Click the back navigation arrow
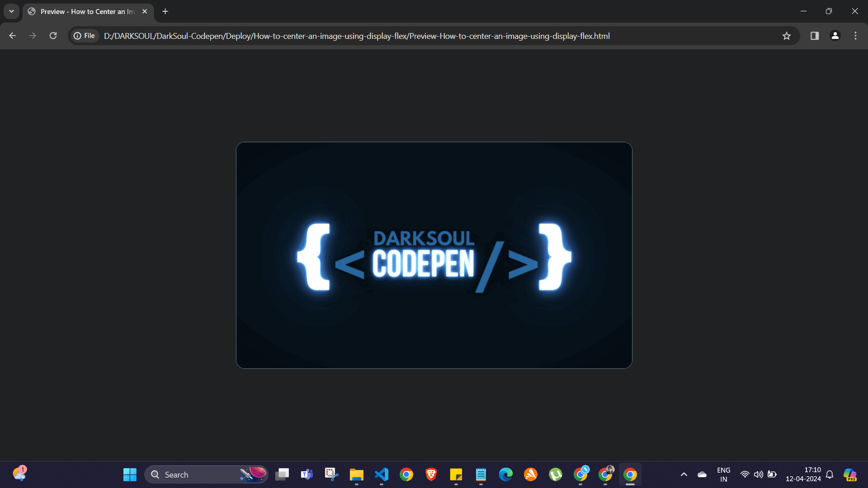The image size is (868, 488). click(12, 36)
